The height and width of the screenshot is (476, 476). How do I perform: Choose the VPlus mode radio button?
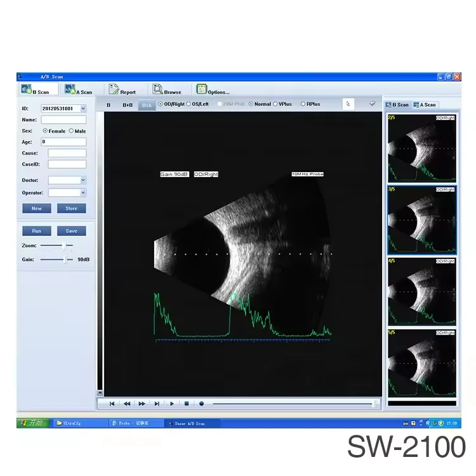click(x=275, y=104)
